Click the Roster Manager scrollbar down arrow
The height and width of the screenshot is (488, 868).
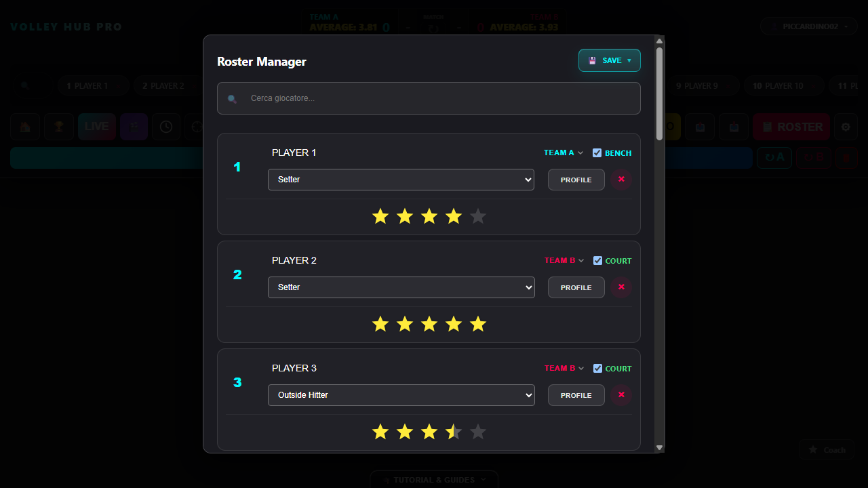coord(659,447)
